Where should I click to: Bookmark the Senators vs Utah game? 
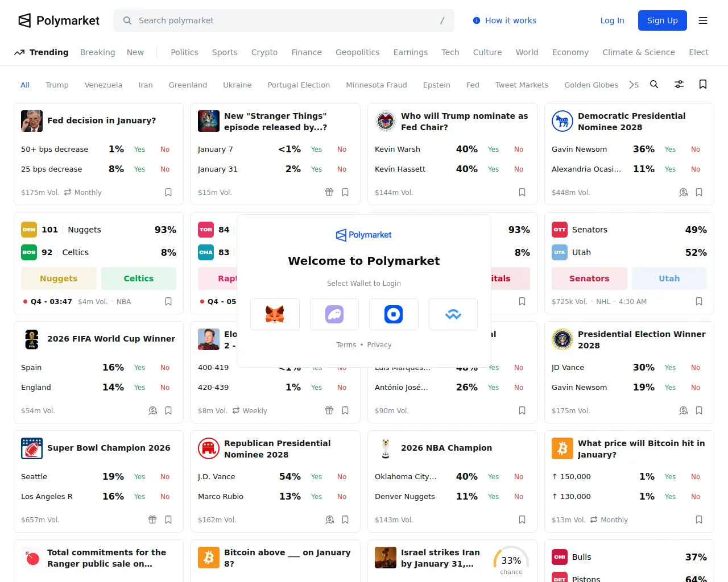(x=699, y=301)
